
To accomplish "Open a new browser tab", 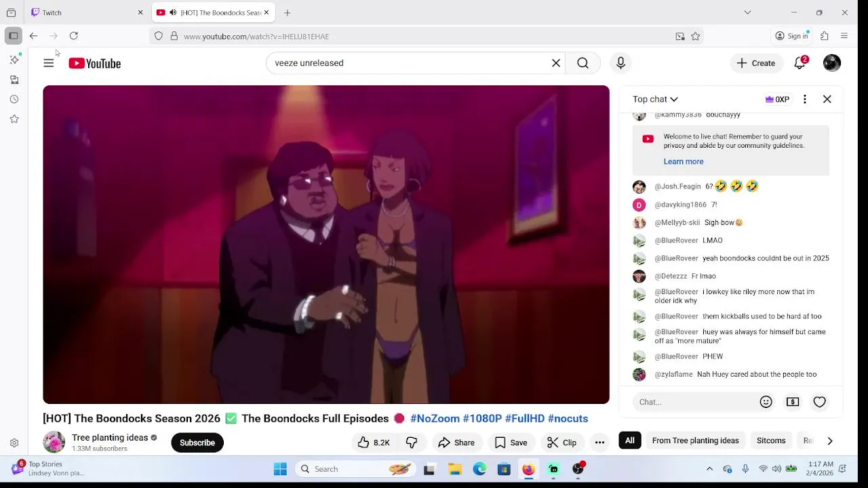I will coord(288,12).
